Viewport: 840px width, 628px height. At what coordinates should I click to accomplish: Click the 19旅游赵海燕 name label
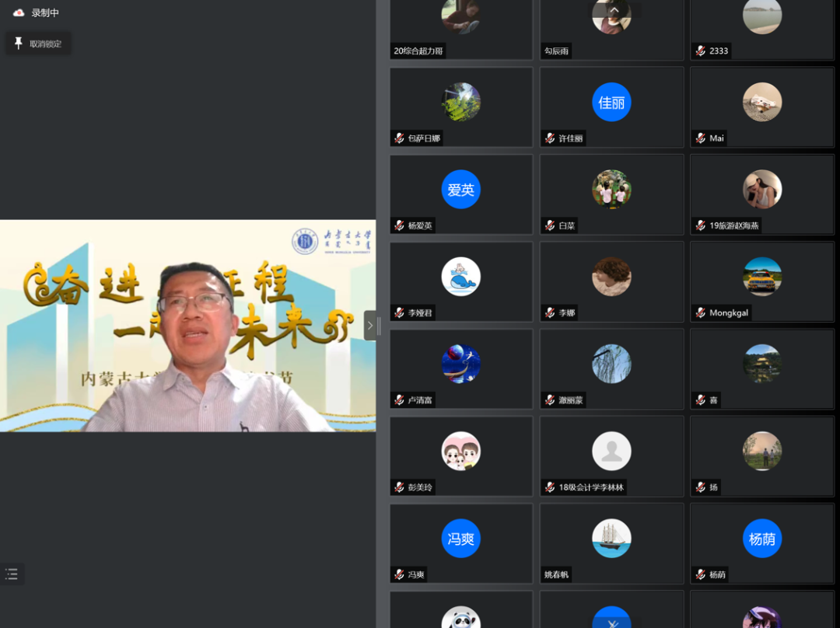tap(734, 225)
